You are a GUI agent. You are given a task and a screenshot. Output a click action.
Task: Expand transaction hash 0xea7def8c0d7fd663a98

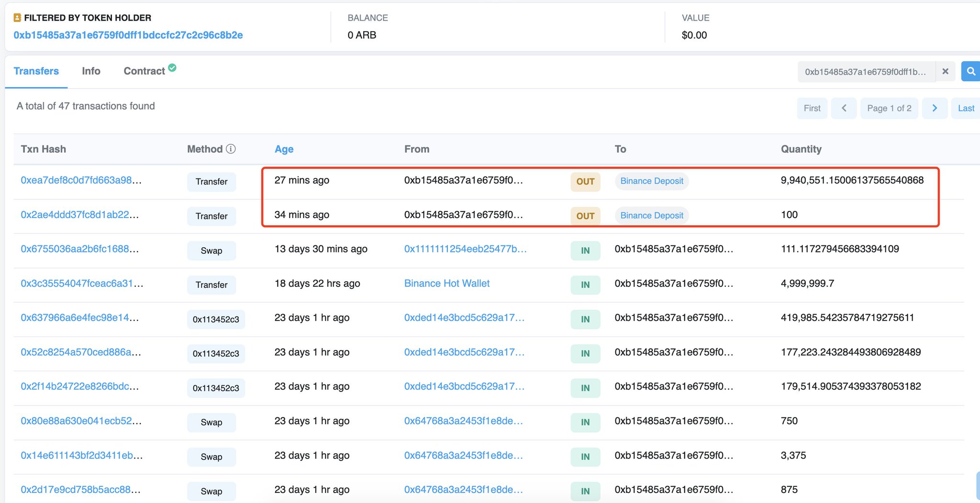80,180
